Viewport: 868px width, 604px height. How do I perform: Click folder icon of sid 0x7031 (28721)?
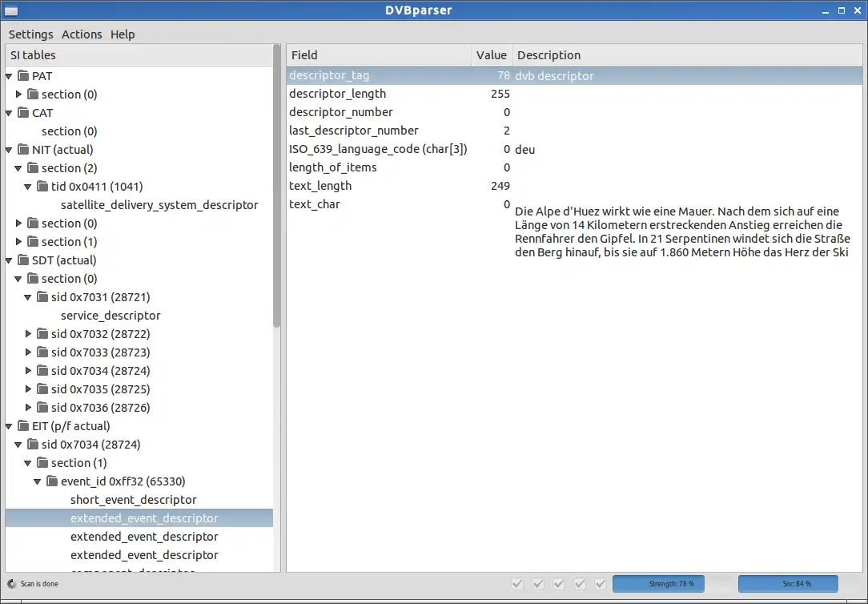[42, 296]
